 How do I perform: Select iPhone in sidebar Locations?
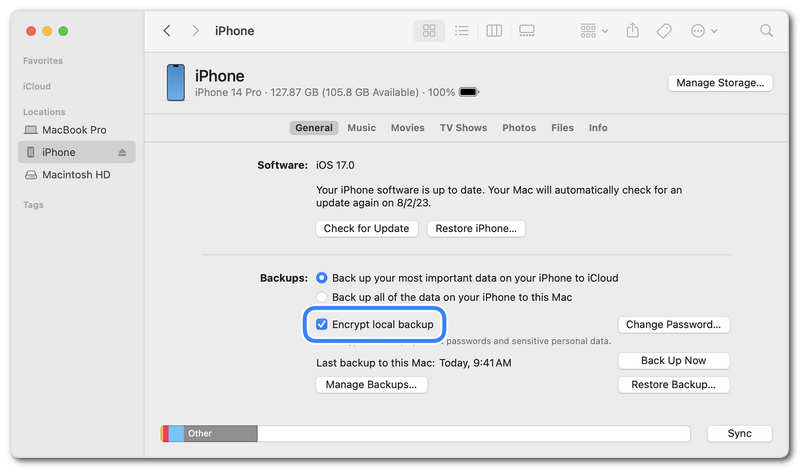click(77, 152)
